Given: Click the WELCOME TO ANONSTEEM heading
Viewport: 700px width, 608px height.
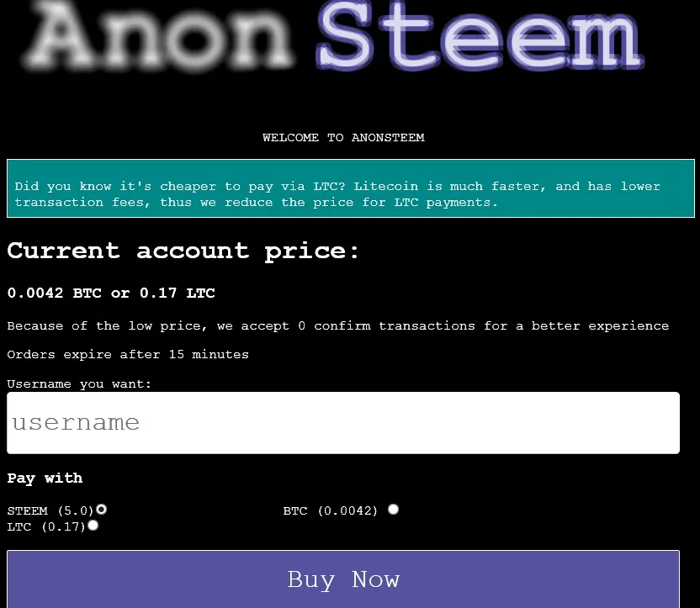Looking at the screenshot, I should point(342,137).
